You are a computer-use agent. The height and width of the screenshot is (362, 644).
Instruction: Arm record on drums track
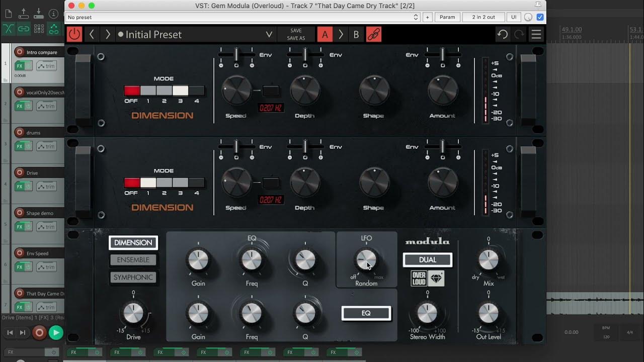(20, 132)
